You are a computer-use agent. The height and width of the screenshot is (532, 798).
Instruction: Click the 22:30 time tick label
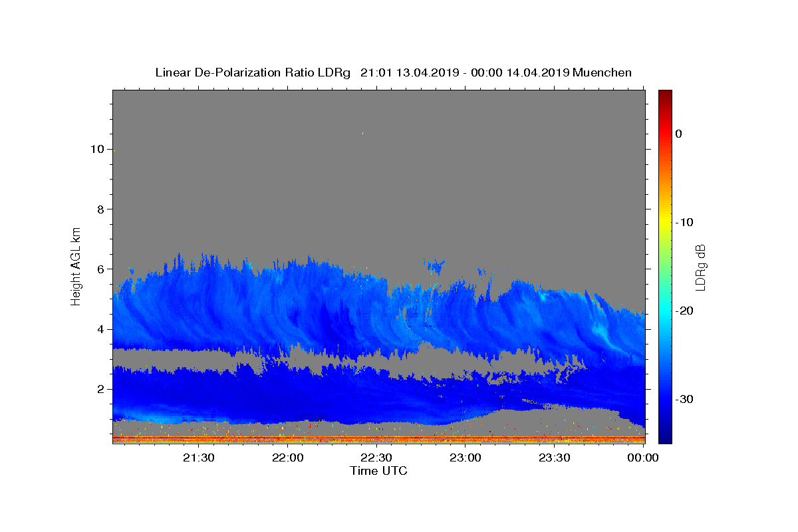[x=376, y=458]
